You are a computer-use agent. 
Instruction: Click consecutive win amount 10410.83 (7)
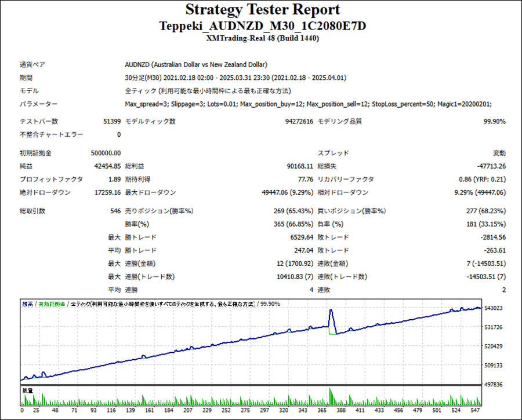click(x=295, y=277)
